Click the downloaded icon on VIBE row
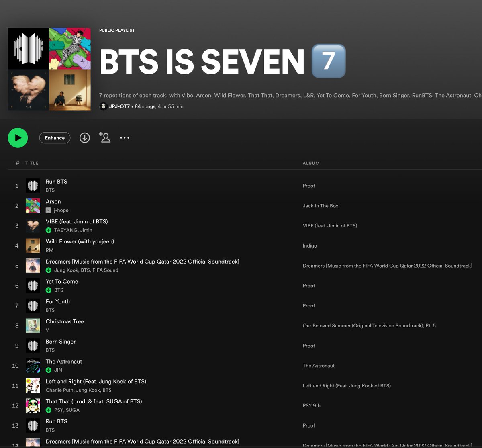This screenshot has height=448, width=482. point(49,230)
